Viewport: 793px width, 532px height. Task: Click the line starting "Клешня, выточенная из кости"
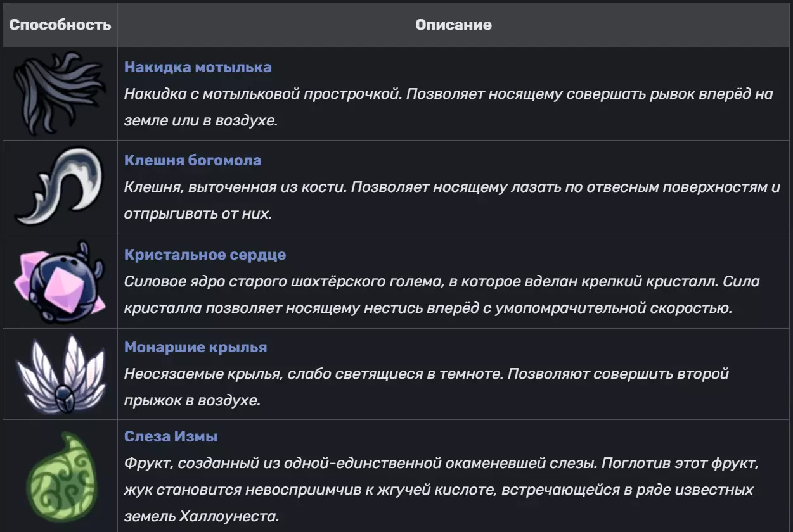click(451, 187)
